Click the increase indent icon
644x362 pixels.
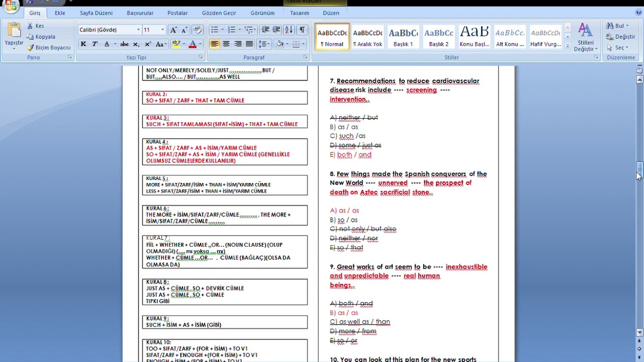click(x=276, y=30)
